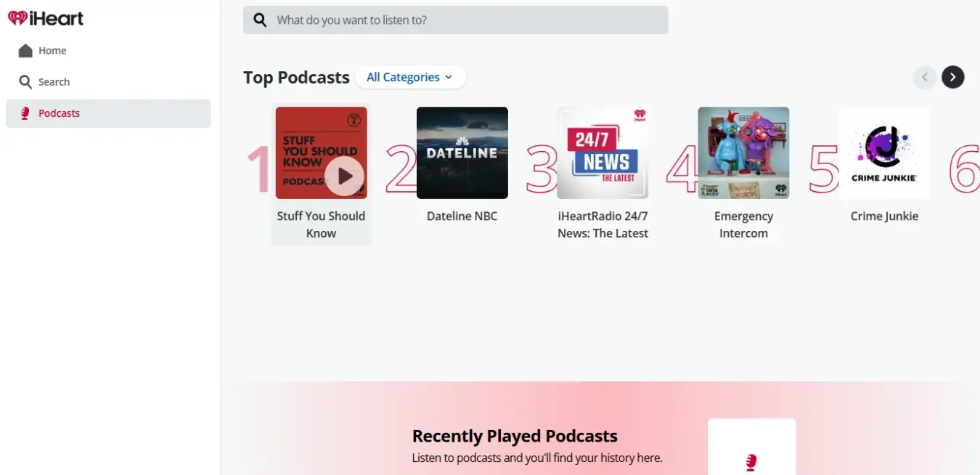The image size is (980, 475).
Task: Click the Search magnifier icon in sidebar
Action: (25, 82)
